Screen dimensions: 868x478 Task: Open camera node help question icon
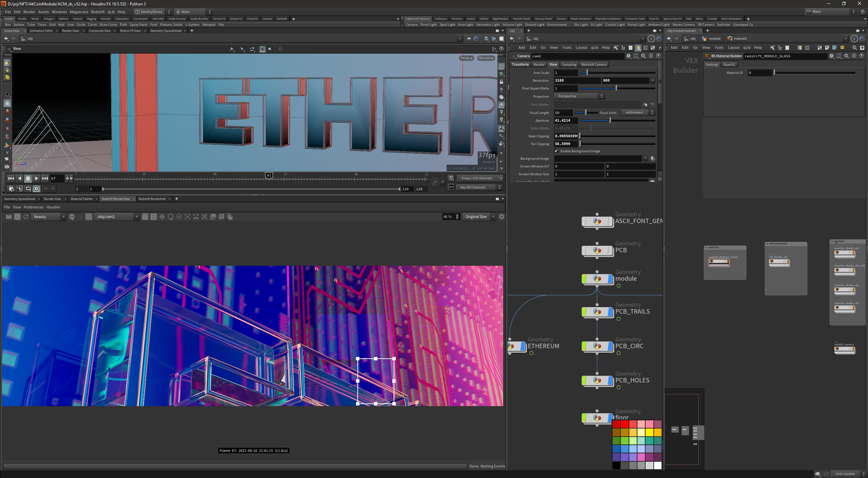(658, 56)
